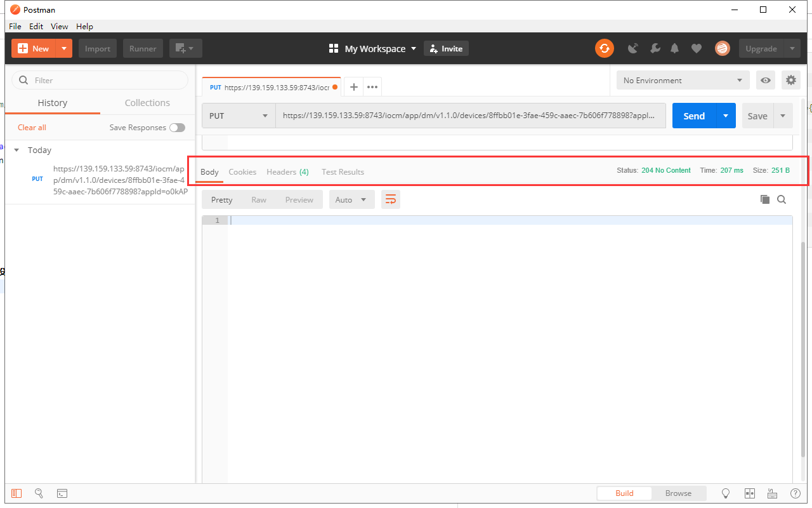Open the satellite capture requests icon
Image resolution: width=812 pixels, height=508 pixels.
pos(633,48)
